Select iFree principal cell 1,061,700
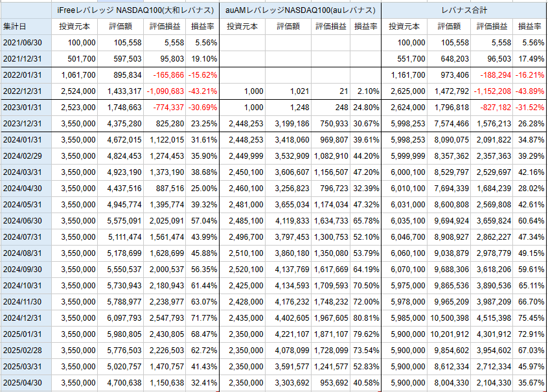The image size is (548, 392). pyautogui.click(x=74, y=75)
